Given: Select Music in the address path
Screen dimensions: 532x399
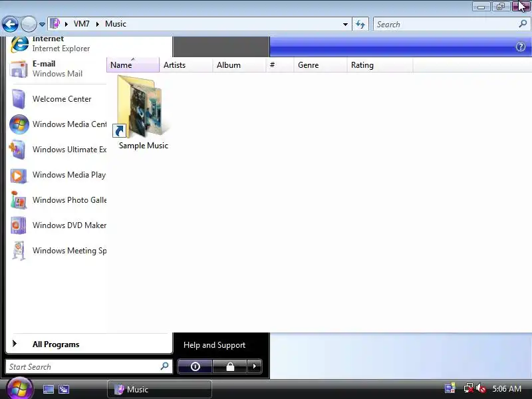Looking at the screenshot, I should pyautogui.click(x=115, y=24).
